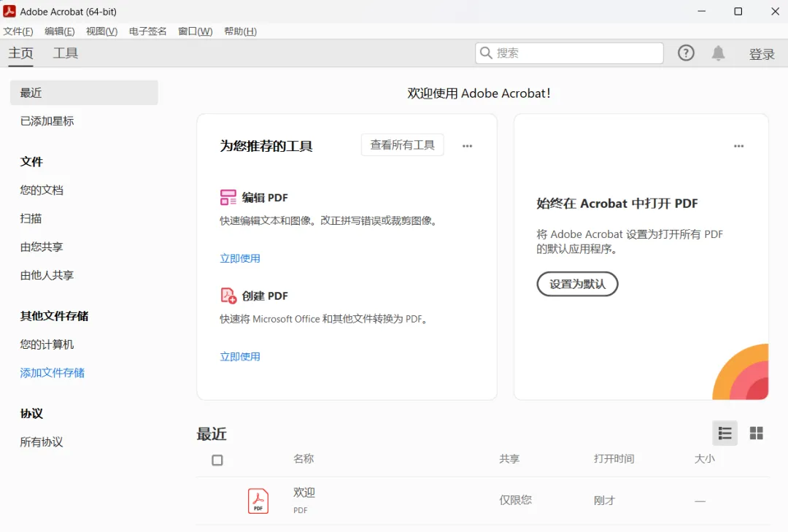This screenshot has height=532, width=788.
Task: Click 立即使用 link under 编辑 PDF
Action: pos(240,258)
